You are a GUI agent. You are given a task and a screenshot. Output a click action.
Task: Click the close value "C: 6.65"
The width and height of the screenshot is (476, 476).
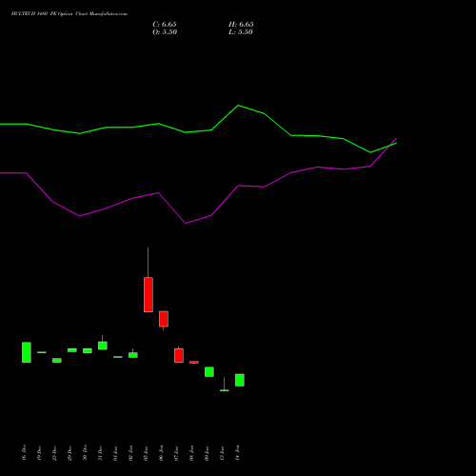[165, 25]
